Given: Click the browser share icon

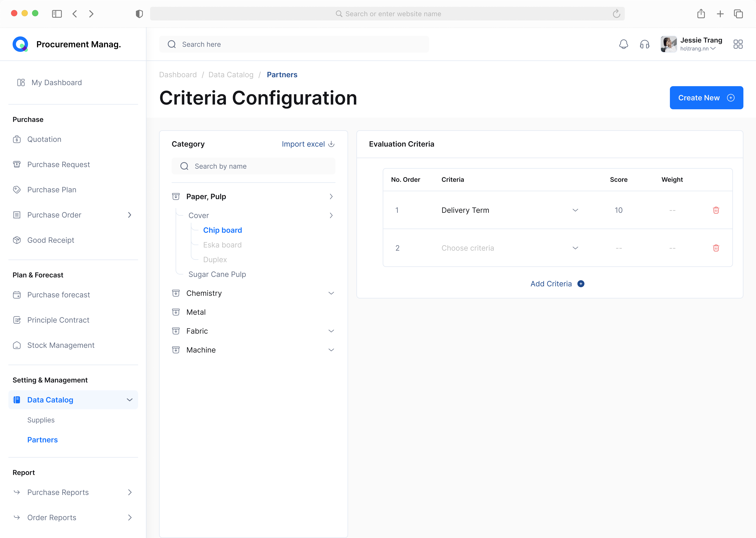Looking at the screenshot, I should pyautogui.click(x=701, y=14).
